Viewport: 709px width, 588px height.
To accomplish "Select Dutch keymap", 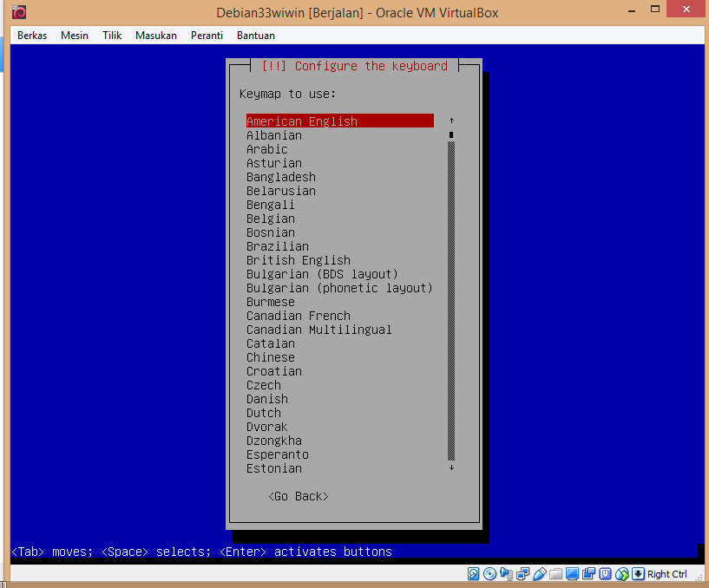I will pyautogui.click(x=340, y=413).
